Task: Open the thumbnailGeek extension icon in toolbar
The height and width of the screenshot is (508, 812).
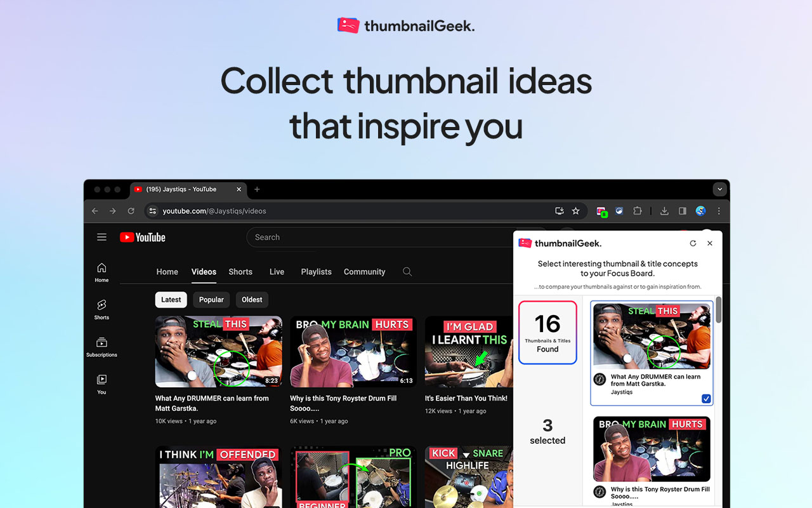Action: click(601, 211)
